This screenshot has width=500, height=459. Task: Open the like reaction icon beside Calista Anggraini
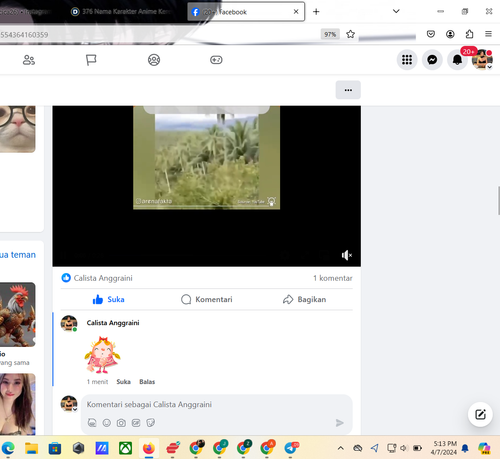[66, 278]
